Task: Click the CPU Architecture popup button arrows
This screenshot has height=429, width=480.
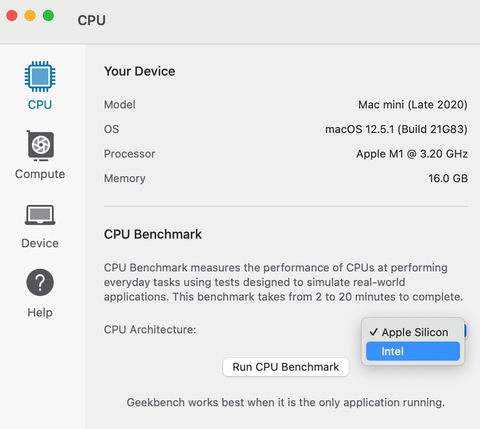Action: coord(465,331)
